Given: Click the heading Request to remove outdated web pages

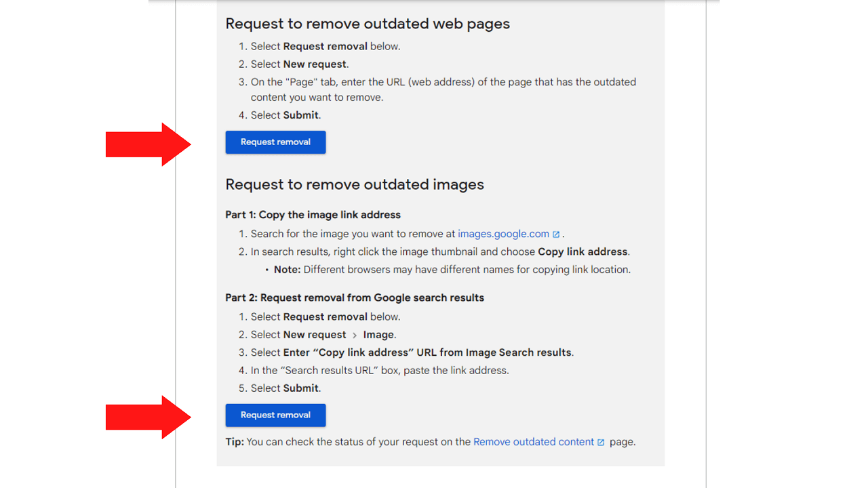Looking at the screenshot, I should pyautogui.click(x=368, y=24).
